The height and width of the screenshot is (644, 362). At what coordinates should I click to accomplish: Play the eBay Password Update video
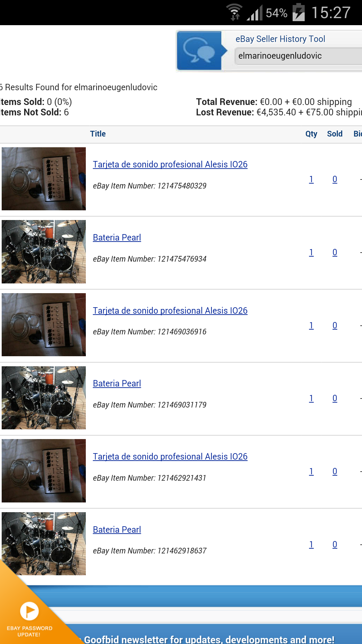[29, 611]
